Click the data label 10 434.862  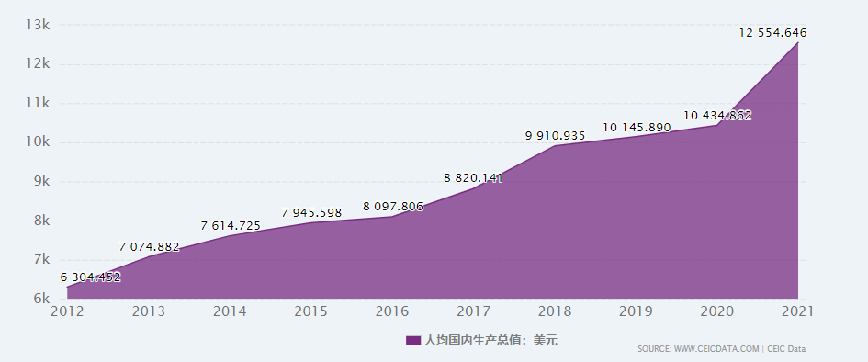point(717,116)
